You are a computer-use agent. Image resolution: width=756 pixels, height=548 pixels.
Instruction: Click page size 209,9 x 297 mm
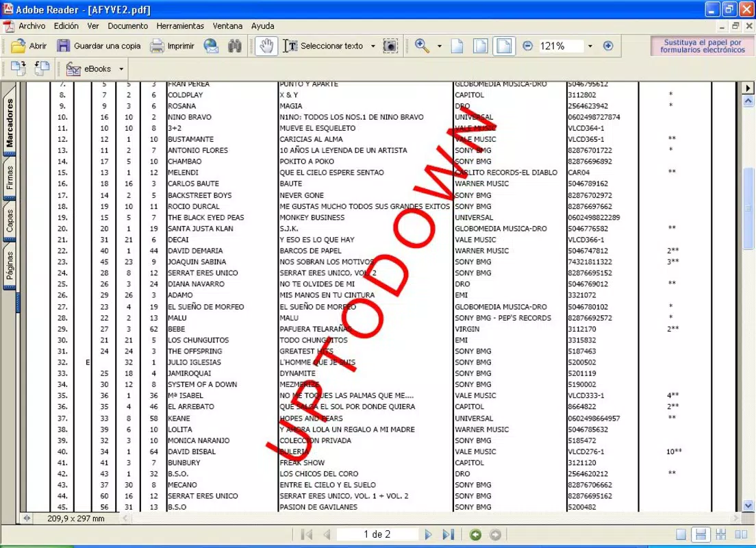click(x=76, y=519)
